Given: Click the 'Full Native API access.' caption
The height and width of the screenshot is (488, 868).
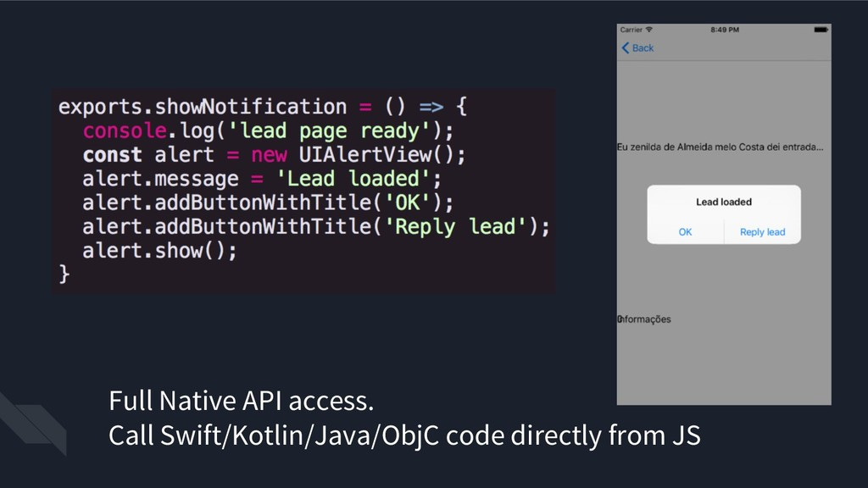Looking at the screenshot, I should (x=242, y=401).
